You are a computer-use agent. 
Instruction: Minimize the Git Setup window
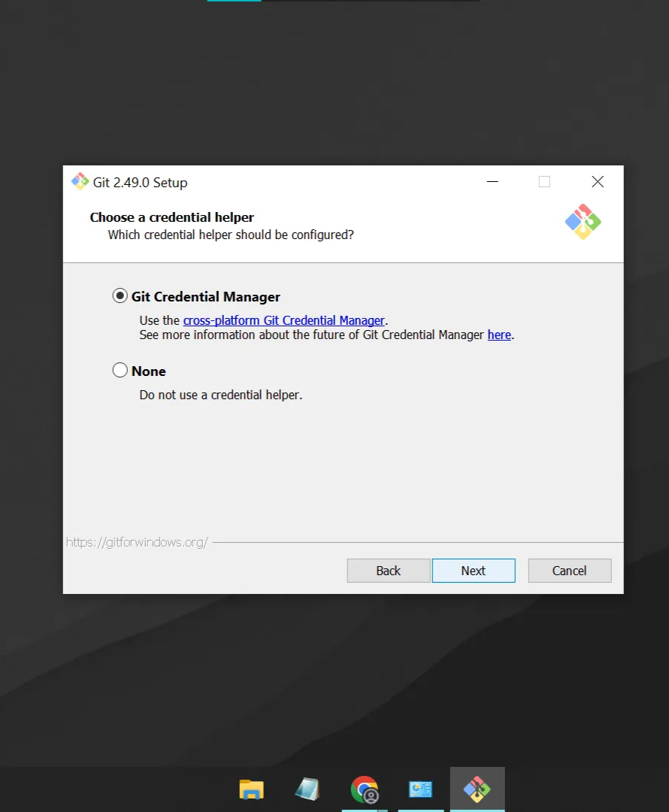pyautogui.click(x=492, y=182)
